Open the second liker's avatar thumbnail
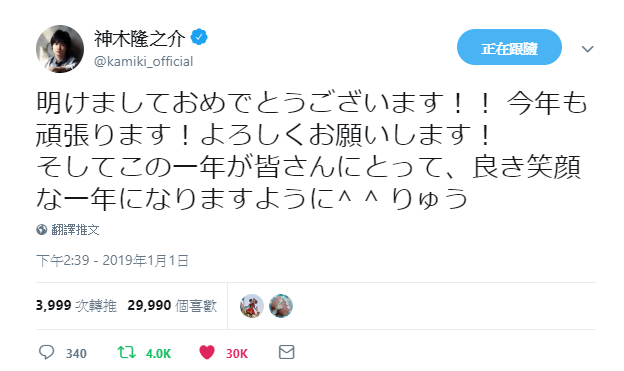 [x=281, y=306]
